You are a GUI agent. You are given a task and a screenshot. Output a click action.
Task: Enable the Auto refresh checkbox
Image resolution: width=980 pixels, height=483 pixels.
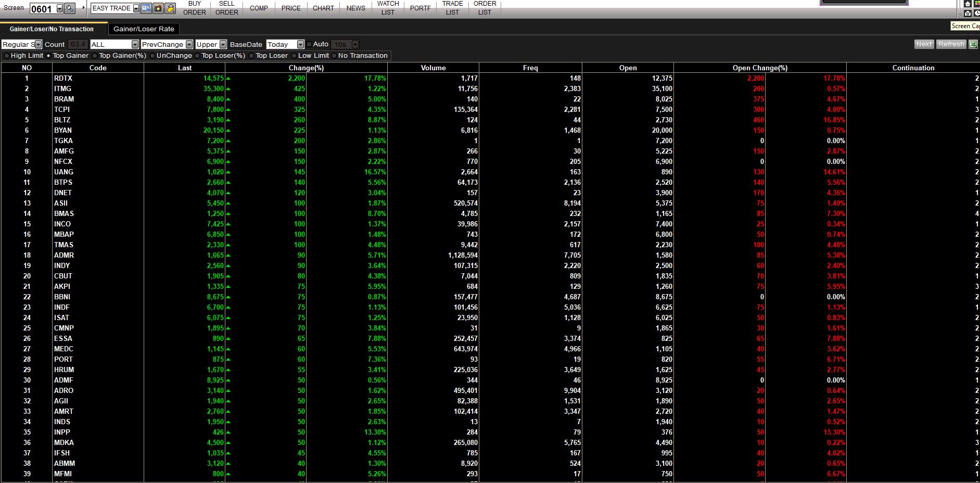coord(309,44)
